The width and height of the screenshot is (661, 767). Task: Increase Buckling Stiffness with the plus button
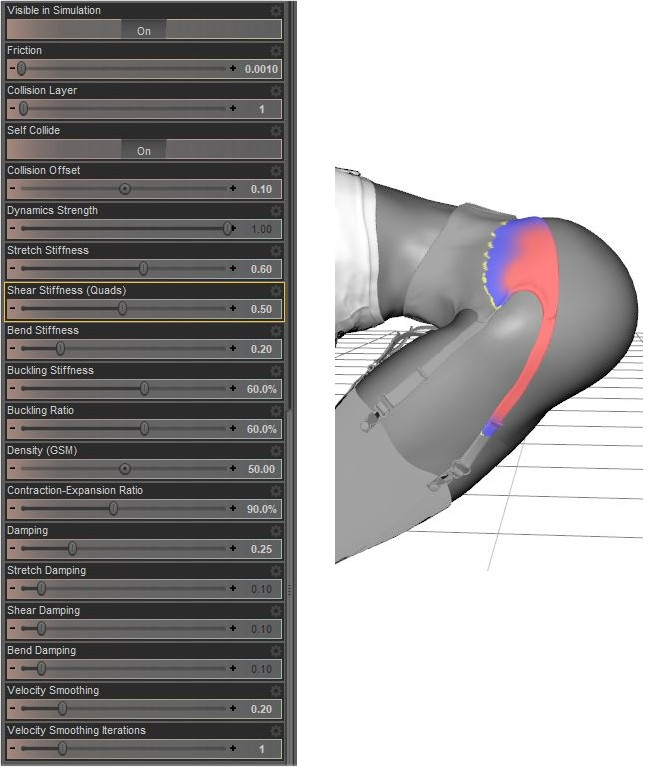tap(233, 388)
